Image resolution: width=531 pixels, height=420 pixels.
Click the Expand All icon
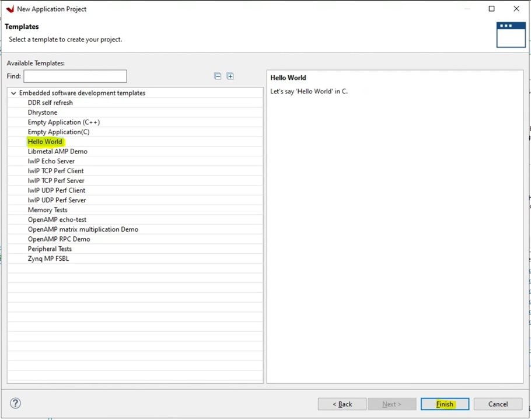click(230, 76)
